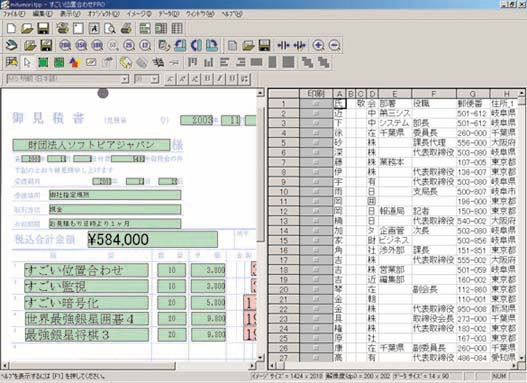Toggle italic text formatting icon

220,79
